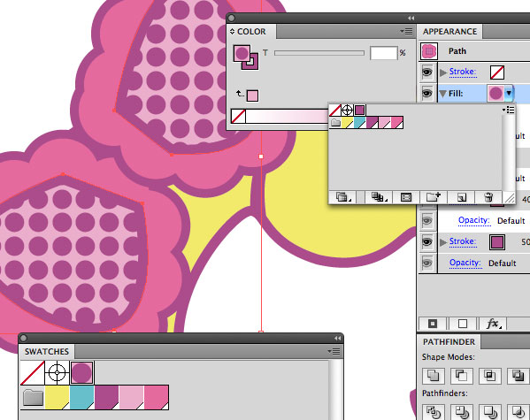Image resolution: width=530 pixels, height=420 pixels.
Task: Select None swatch in Swatches panel
Action: [33, 373]
